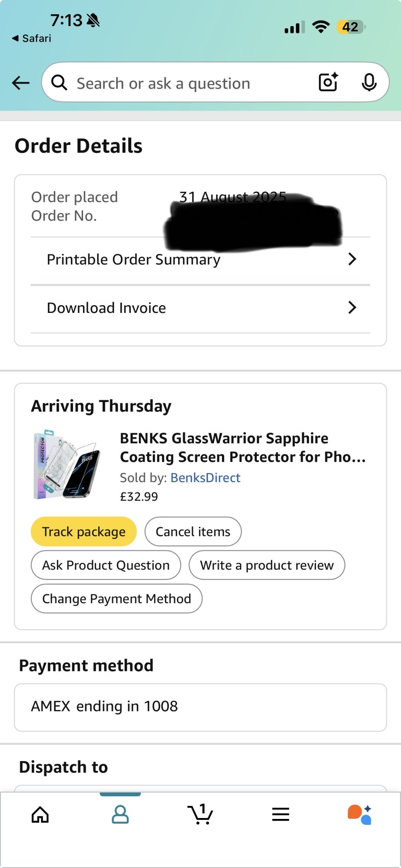The image size is (401, 868).
Task: Open the shopping cart icon
Action: tap(200, 814)
